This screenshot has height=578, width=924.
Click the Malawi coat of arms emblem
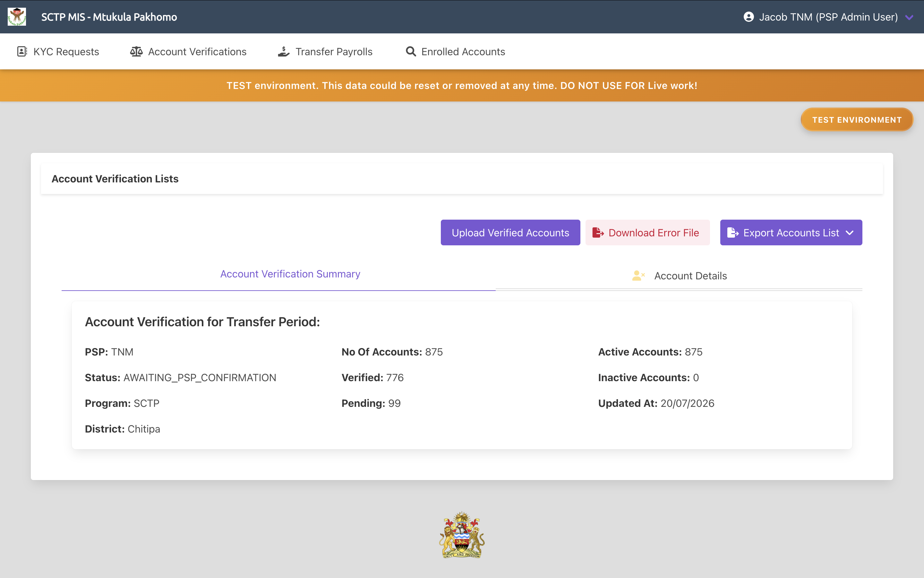462,535
